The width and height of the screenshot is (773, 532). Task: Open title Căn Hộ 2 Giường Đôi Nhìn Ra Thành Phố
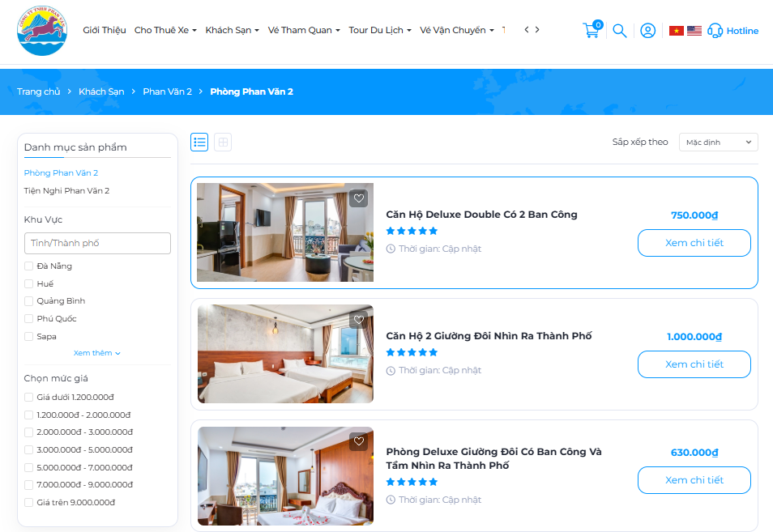489,336
